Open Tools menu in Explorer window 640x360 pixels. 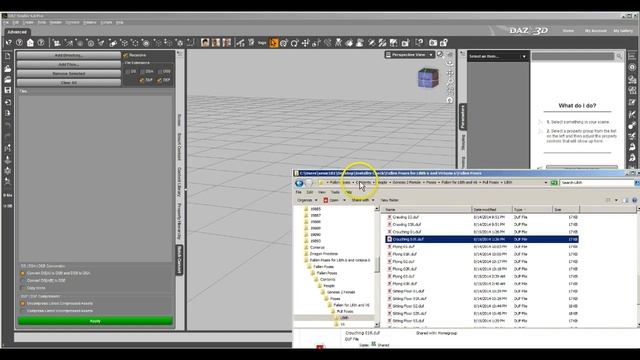[x=335, y=192]
